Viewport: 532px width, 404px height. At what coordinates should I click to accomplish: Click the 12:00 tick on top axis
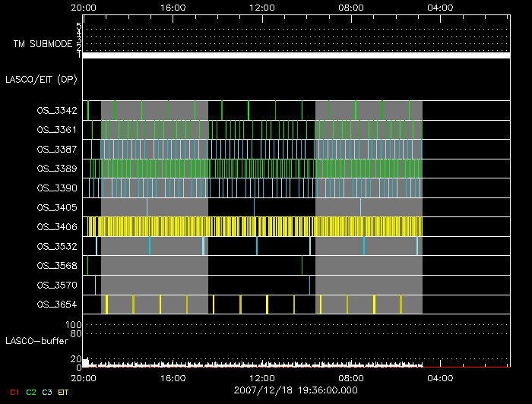click(x=262, y=7)
